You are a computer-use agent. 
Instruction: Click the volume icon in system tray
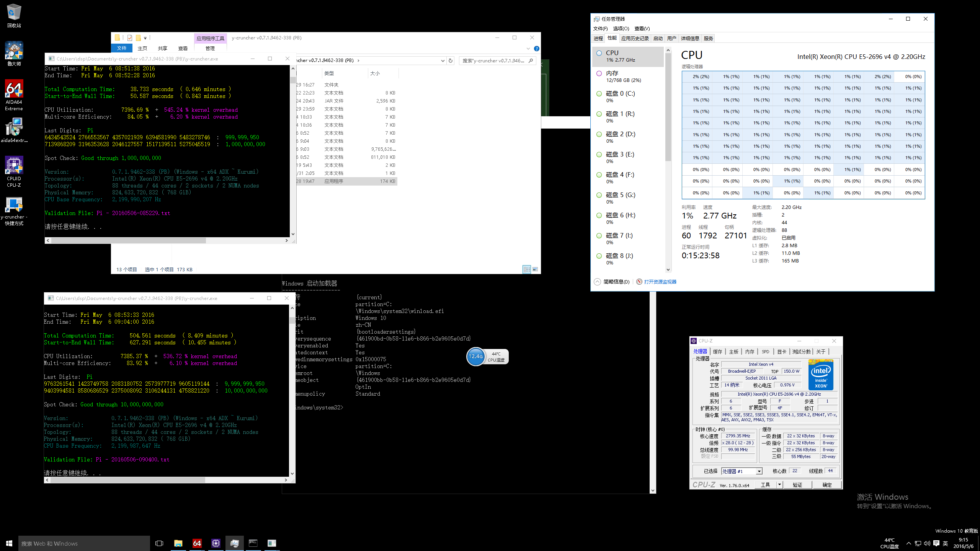(x=927, y=543)
